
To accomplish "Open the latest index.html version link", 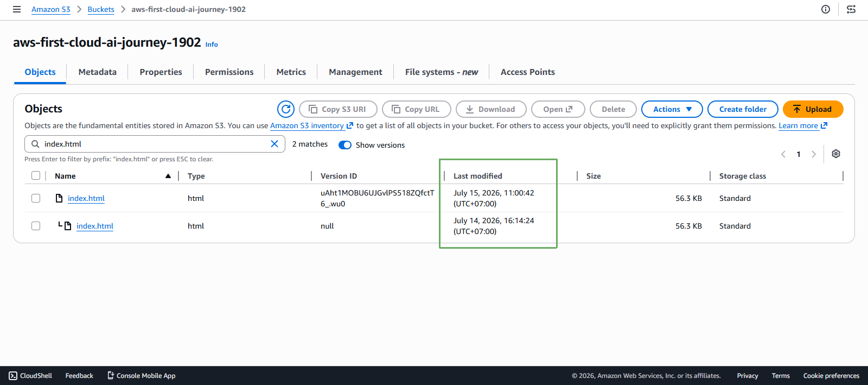I will 86,198.
